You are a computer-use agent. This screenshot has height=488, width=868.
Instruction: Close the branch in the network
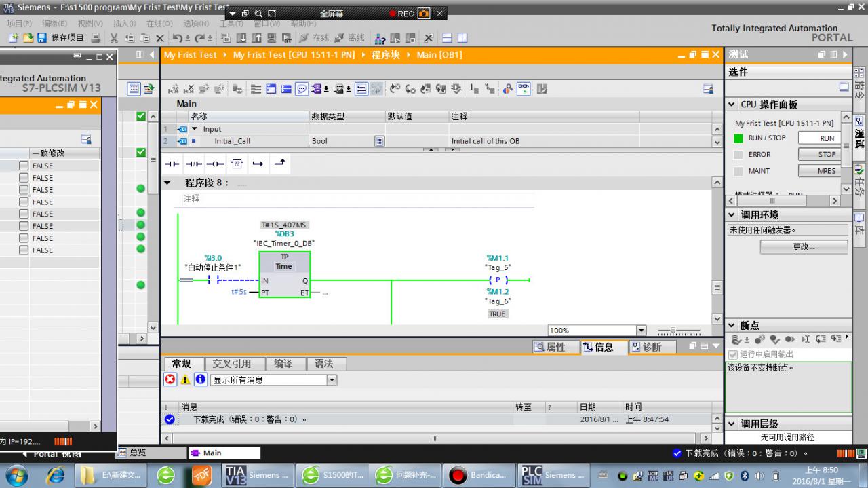[279, 164]
